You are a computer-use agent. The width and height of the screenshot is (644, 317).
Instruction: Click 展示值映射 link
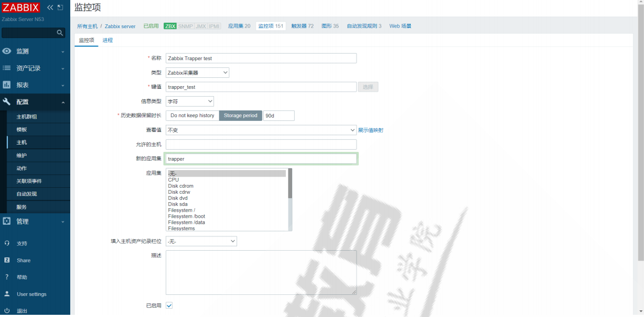pos(371,130)
